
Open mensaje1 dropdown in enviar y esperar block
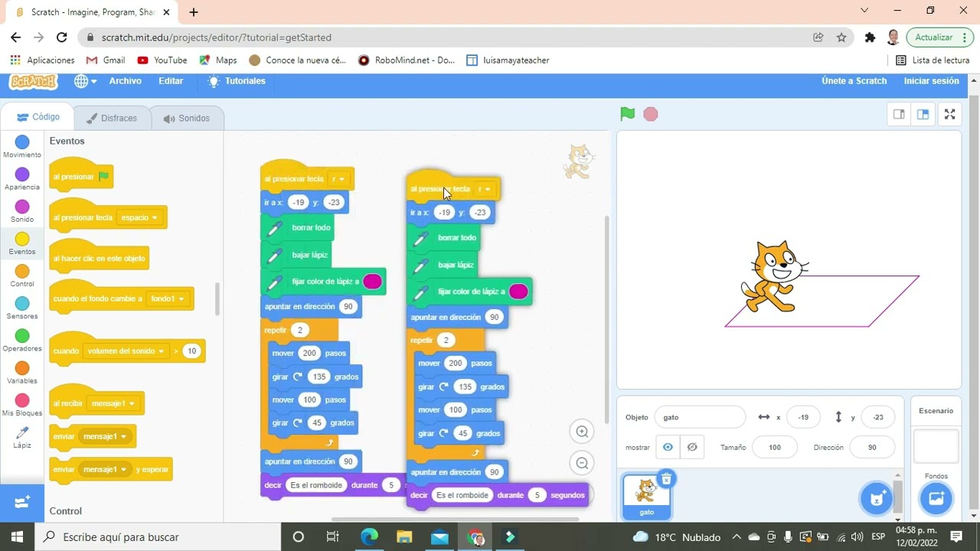tap(105, 469)
